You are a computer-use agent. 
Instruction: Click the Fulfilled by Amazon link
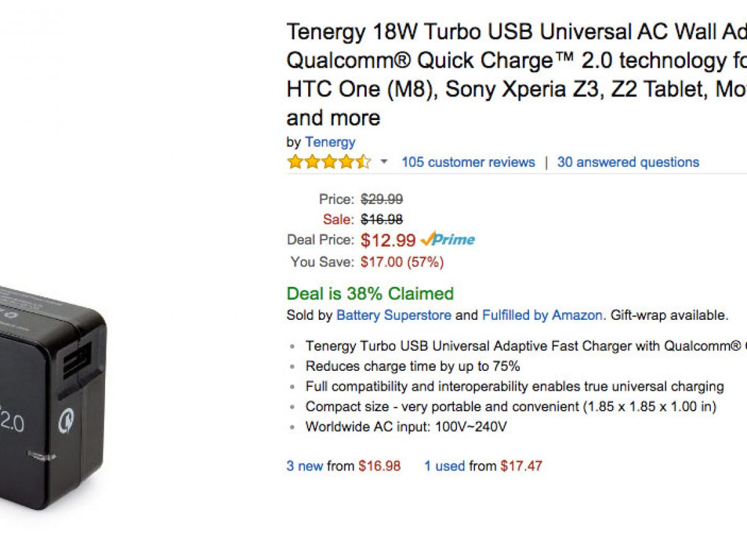coord(542,315)
